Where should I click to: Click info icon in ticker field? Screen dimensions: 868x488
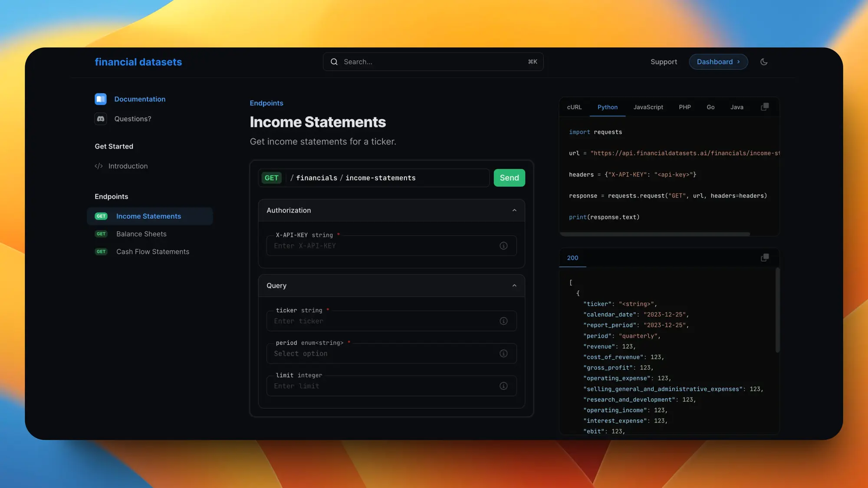(503, 321)
